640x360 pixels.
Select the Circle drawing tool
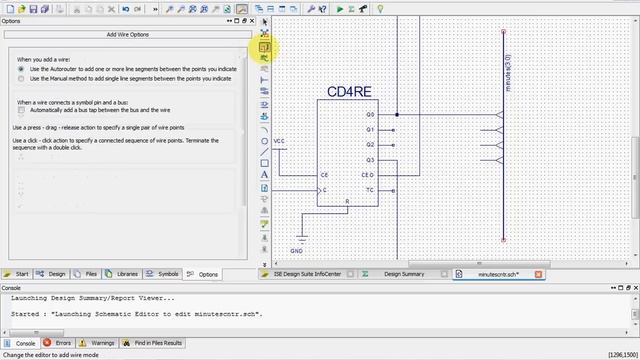point(264,141)
